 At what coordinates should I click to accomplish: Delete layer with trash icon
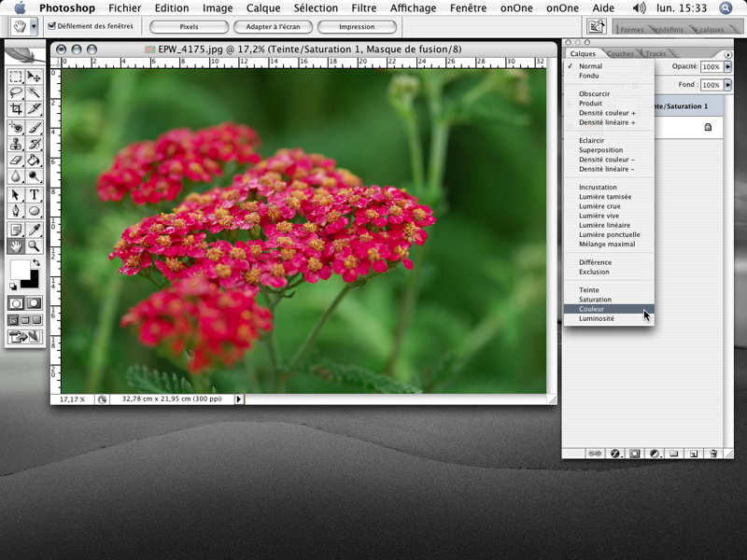pos(713,454)
